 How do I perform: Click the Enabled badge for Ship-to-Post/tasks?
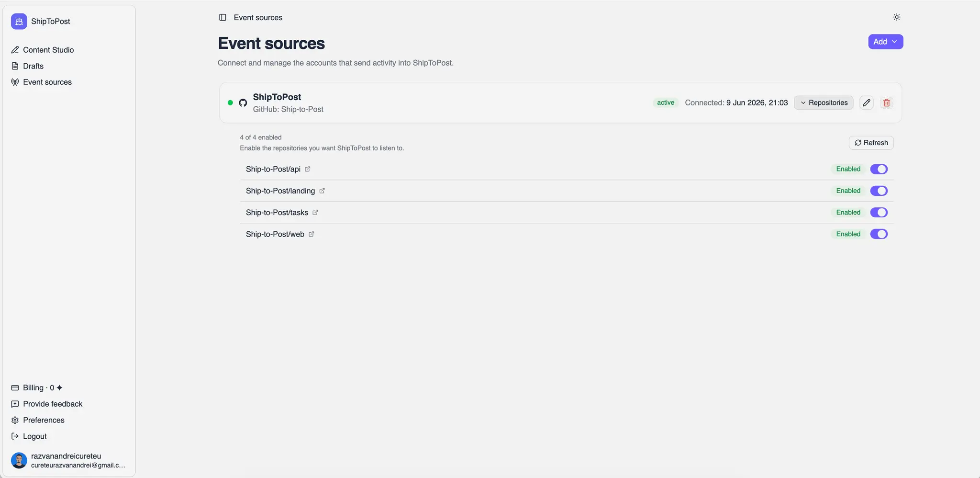(x=848, y=212)
